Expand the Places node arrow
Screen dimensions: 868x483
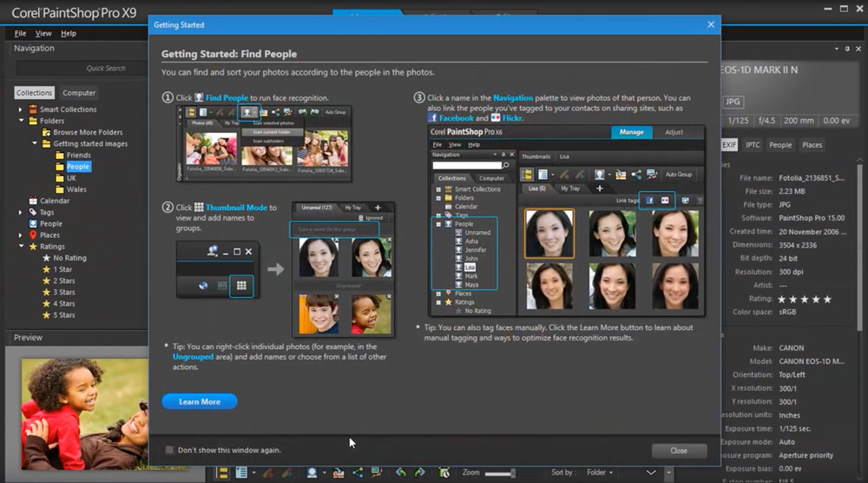click(21, 235)
